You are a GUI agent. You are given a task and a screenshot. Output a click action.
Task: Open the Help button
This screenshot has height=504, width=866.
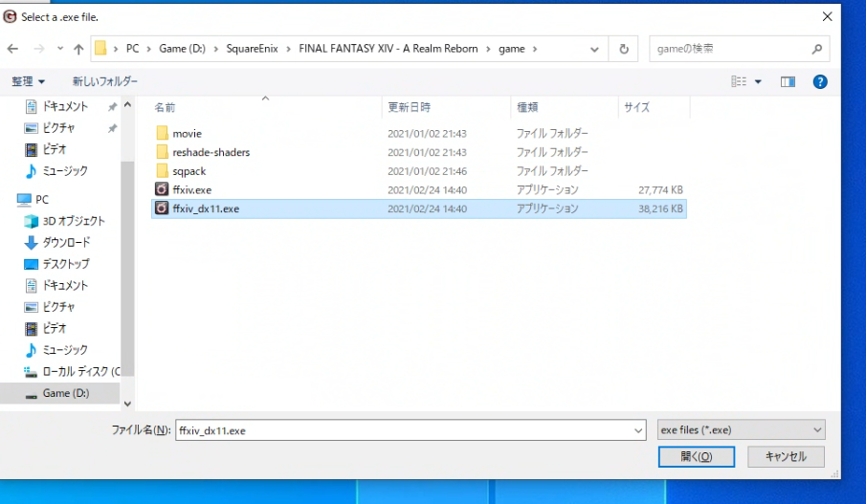click(x=820, y=81)
